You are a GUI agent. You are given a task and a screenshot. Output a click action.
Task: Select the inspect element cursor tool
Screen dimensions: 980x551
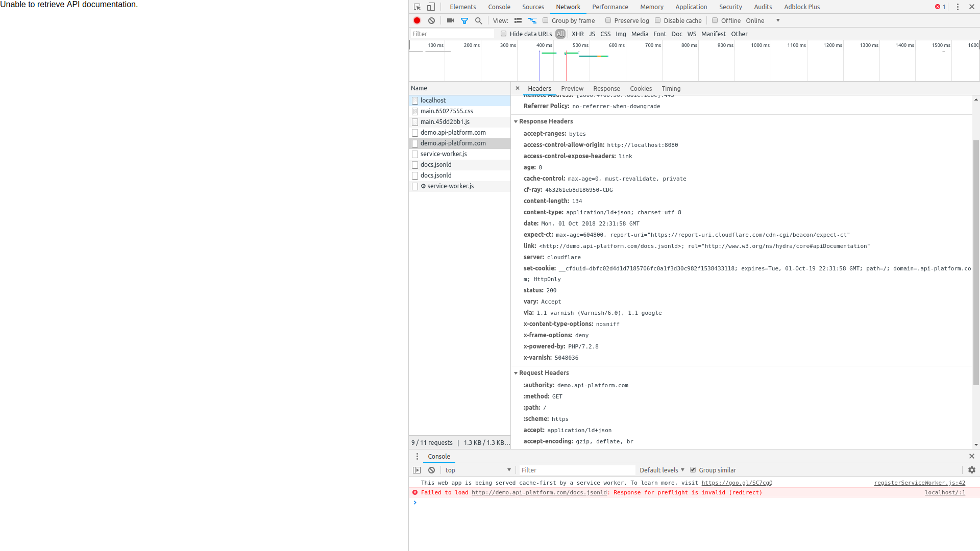pos(416,7)
